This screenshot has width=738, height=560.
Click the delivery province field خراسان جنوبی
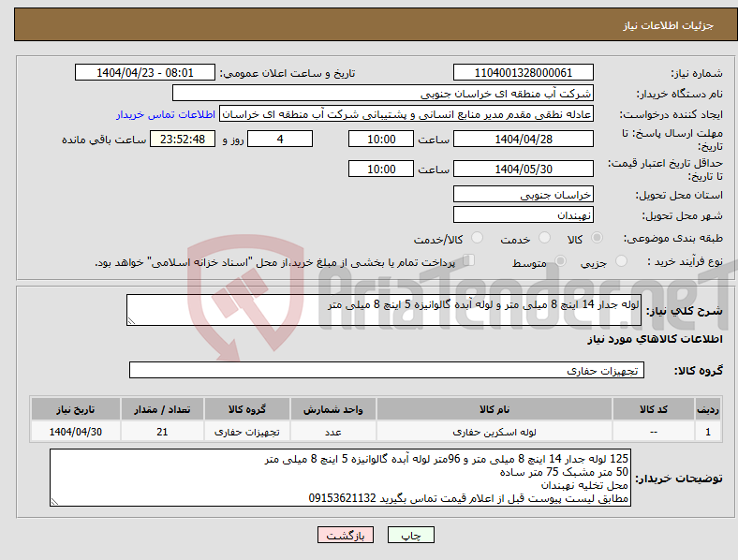point(524,195)
